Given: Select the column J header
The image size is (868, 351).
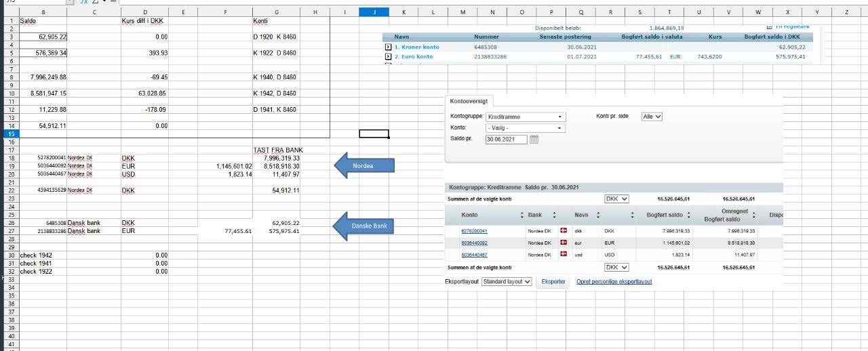Looking at the screenshot, I should point(374,12).
